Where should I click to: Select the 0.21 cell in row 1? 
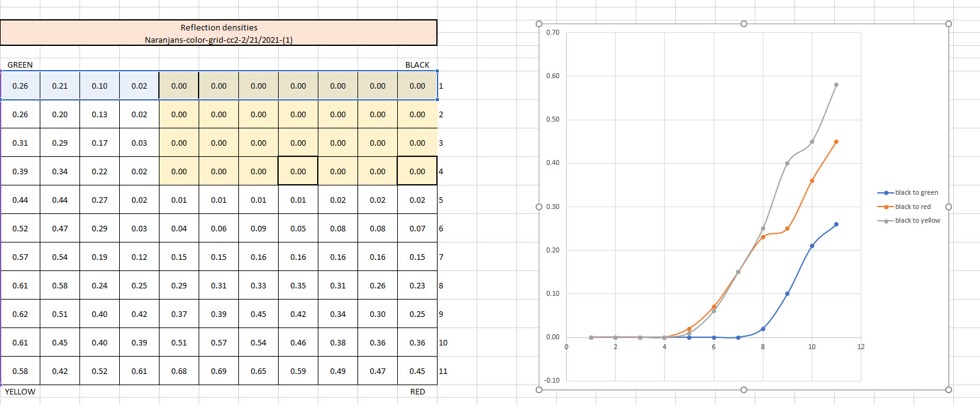click(x=60, y=86)
